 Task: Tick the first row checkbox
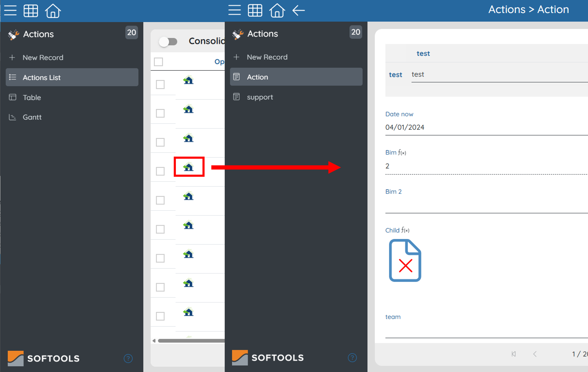coord(160,84)
